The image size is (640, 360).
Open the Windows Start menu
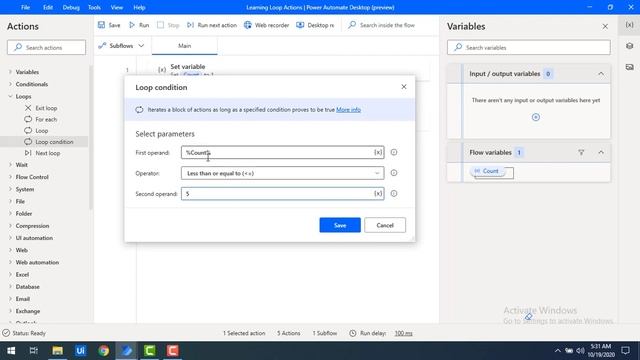[x=11, y=351]
